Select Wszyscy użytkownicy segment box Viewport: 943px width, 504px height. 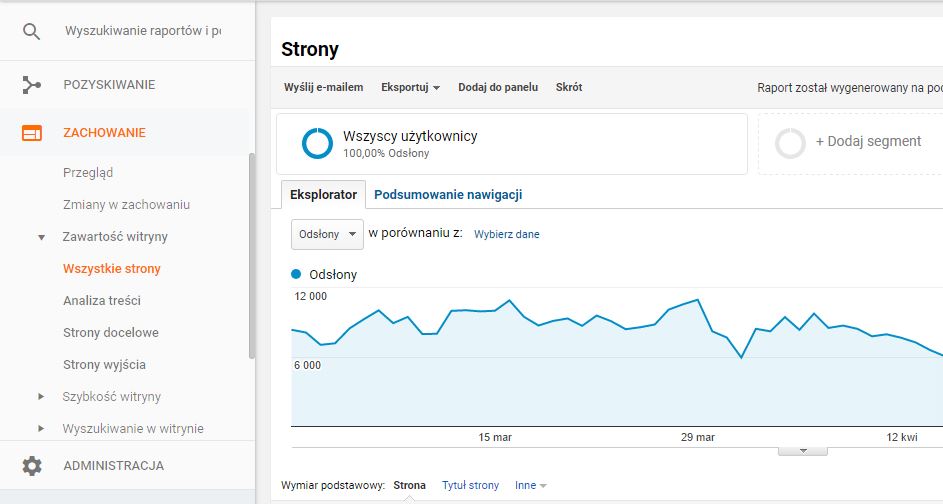coord(512,144)
